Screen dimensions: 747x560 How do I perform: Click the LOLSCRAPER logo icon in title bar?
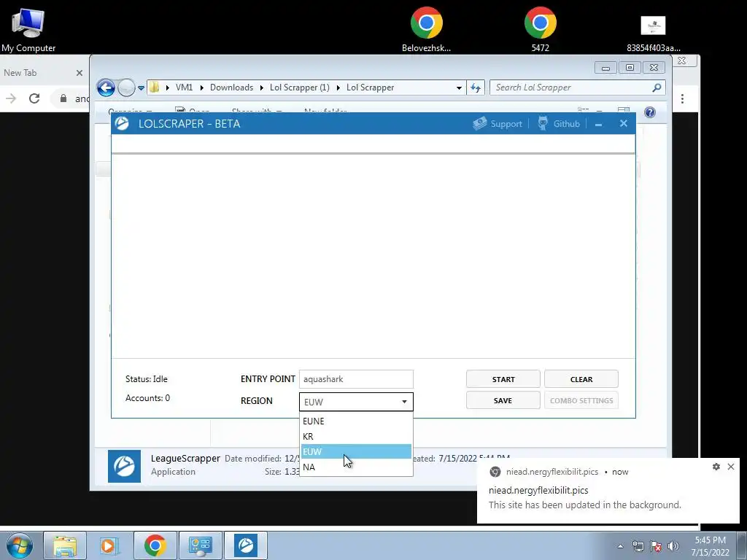(x=122, y=123)
